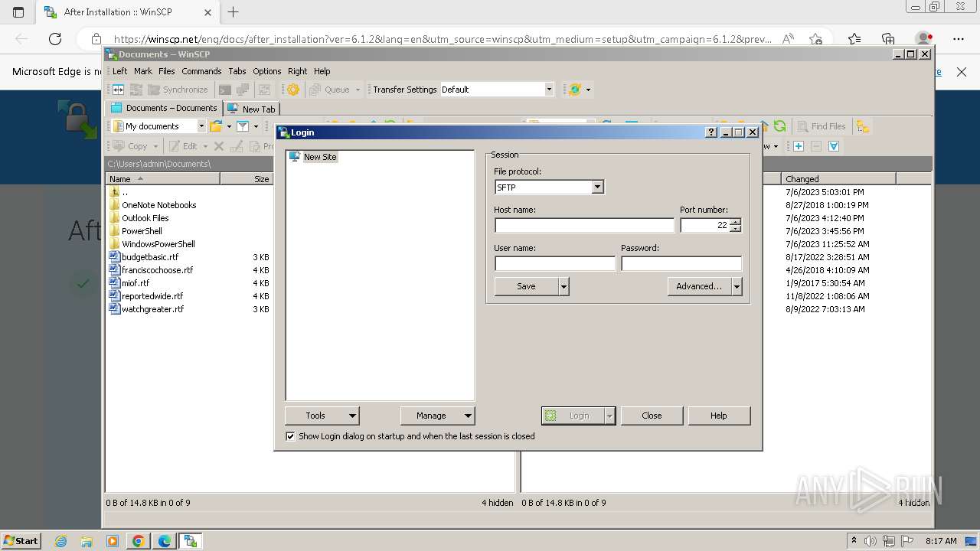Open the Advanced button dropdown arrow
The height and width of the screenshot is (551, 980).
(737, 286)
